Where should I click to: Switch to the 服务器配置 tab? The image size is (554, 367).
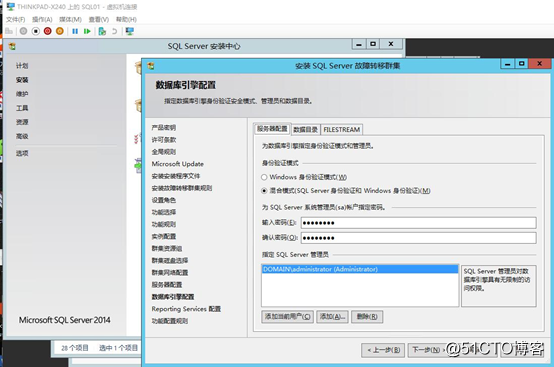[272, 129]
